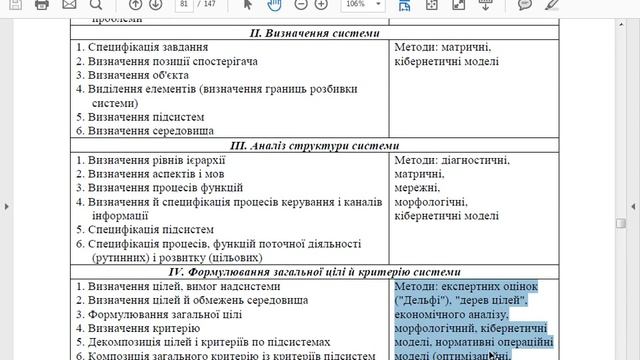Send file by email envelope icon
Image resolution: width=640 pixels, height=360 pixels.
(x=69, y=4)
